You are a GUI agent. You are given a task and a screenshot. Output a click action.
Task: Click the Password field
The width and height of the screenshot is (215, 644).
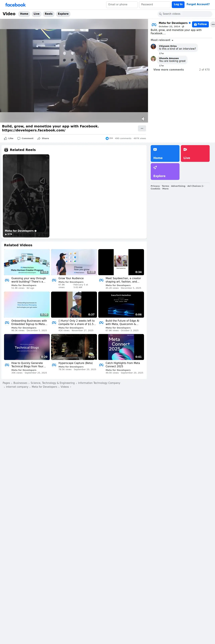[x=155, y=5]
